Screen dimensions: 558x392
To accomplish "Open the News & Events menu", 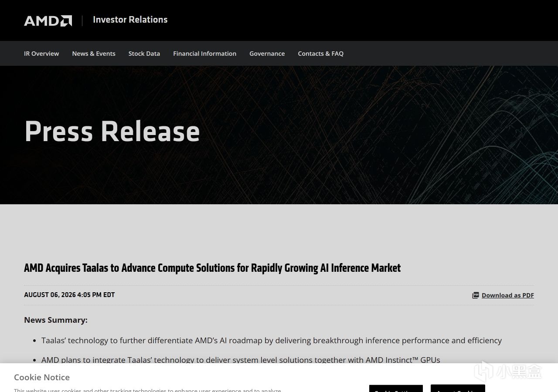I will (94, 54).
